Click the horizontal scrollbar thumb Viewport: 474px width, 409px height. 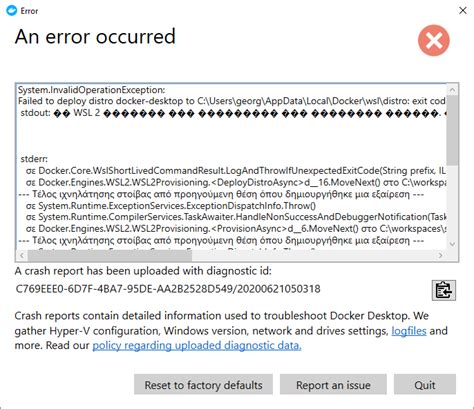click(x=110, y=255)
